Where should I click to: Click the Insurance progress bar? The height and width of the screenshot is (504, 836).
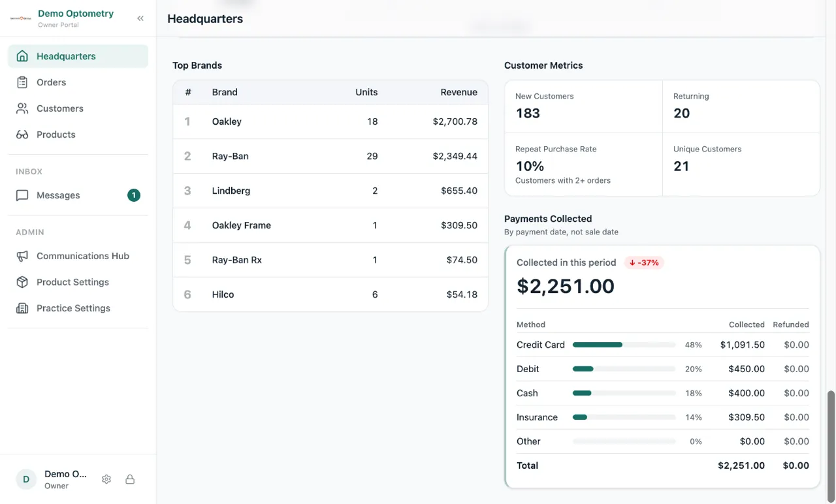(624, 417)
